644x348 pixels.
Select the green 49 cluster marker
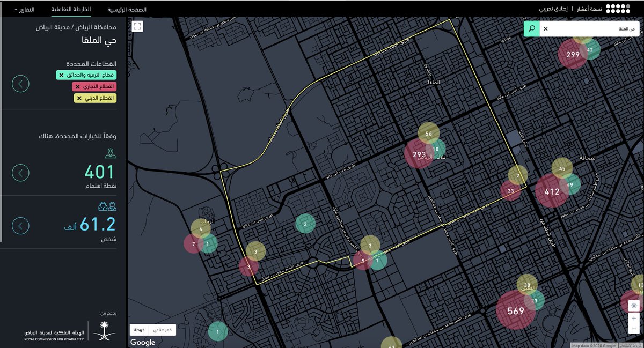pyautogui.click(x=569, y=184)
